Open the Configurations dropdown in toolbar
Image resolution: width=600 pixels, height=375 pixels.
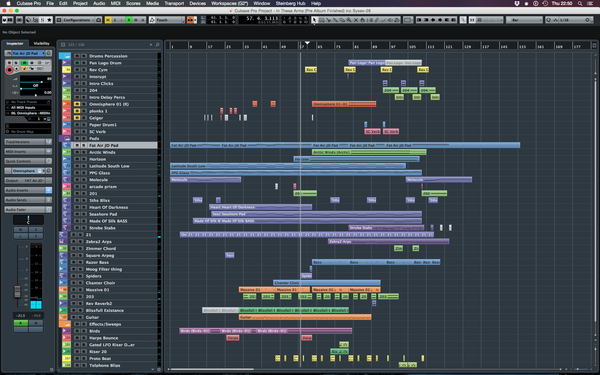coord(79,20)
